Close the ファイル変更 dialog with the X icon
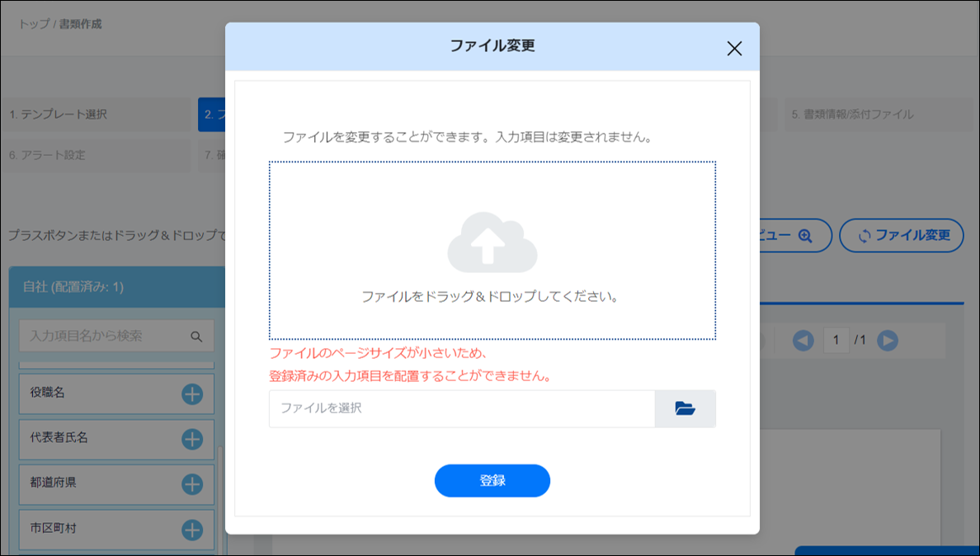This screenshot has width=980, height=556. click(x=734, y=49)
